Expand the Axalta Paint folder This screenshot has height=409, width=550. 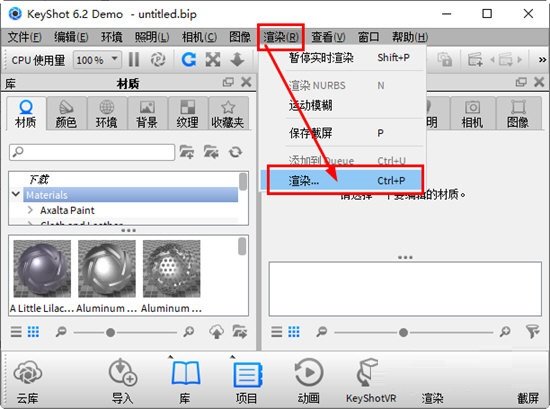pos(30,210)
